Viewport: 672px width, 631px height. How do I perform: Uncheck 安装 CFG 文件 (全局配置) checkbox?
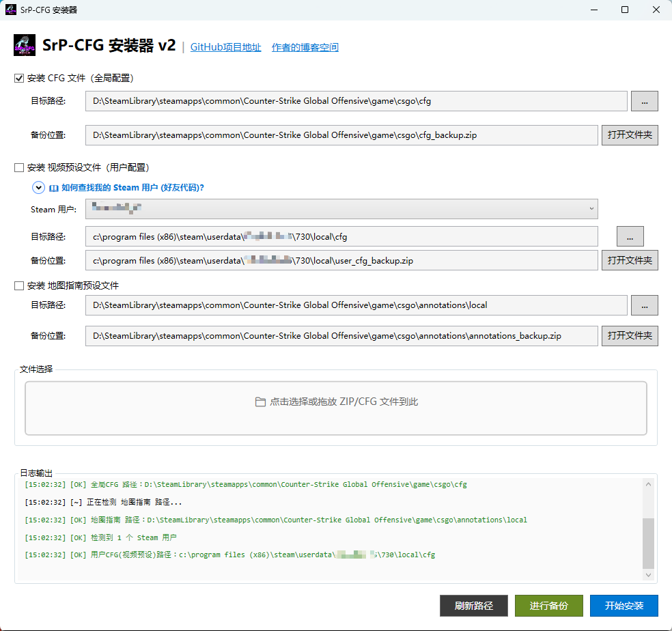point(19,78)
